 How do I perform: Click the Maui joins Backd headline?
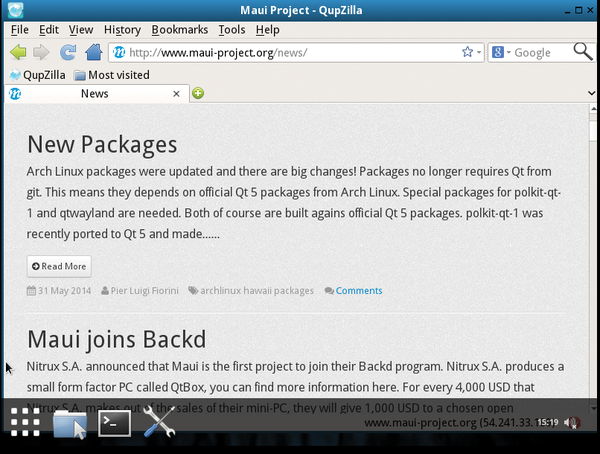pos(117,340)
